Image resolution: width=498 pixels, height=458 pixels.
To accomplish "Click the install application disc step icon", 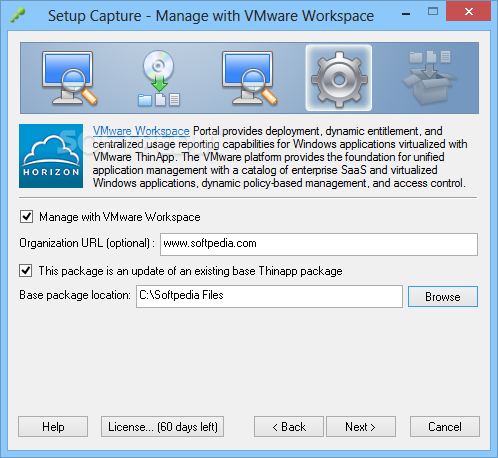I will [159, 79].
